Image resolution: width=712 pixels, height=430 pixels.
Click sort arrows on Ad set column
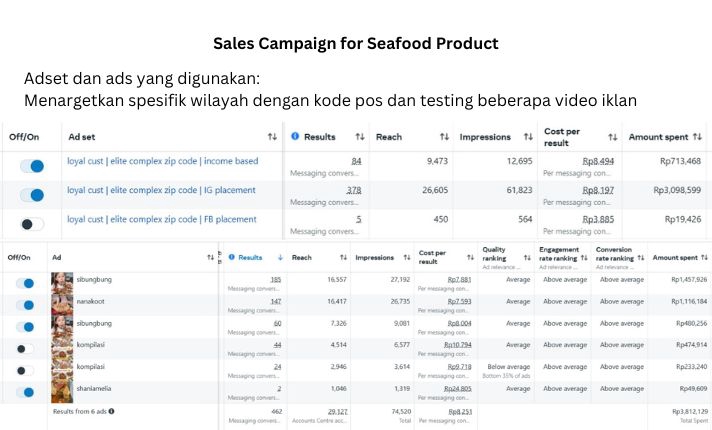pyautogui.click(x=272, y=136)
